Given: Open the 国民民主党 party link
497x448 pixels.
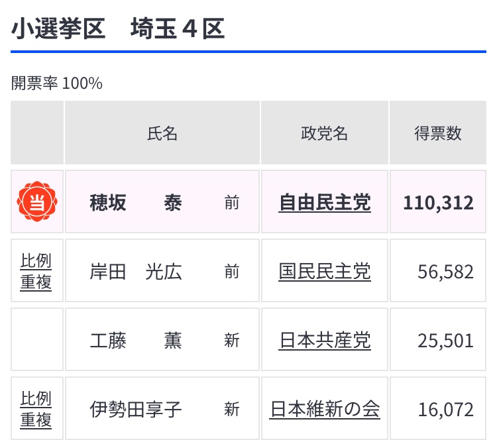Looking at the screenshot, I should point(325,271).
